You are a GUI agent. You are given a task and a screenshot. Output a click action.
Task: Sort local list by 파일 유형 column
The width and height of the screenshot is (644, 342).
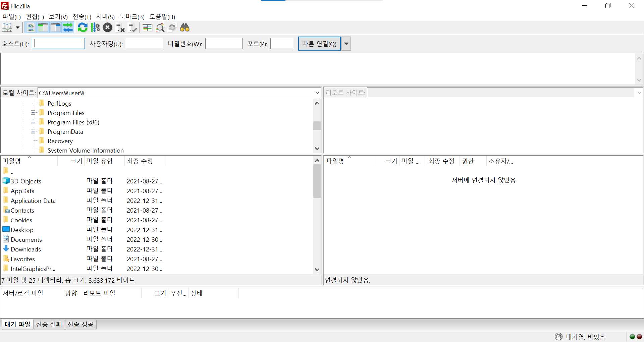click(104, 161)
